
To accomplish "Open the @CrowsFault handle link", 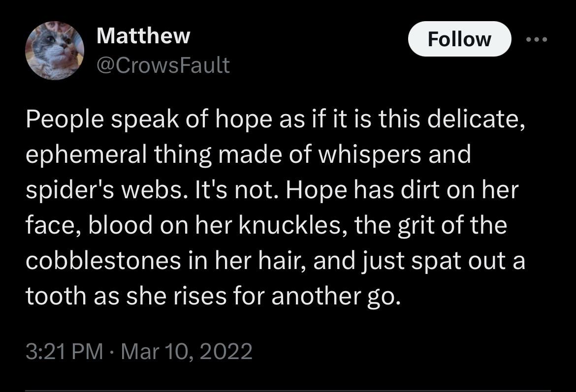I will (x=163, y=65).
